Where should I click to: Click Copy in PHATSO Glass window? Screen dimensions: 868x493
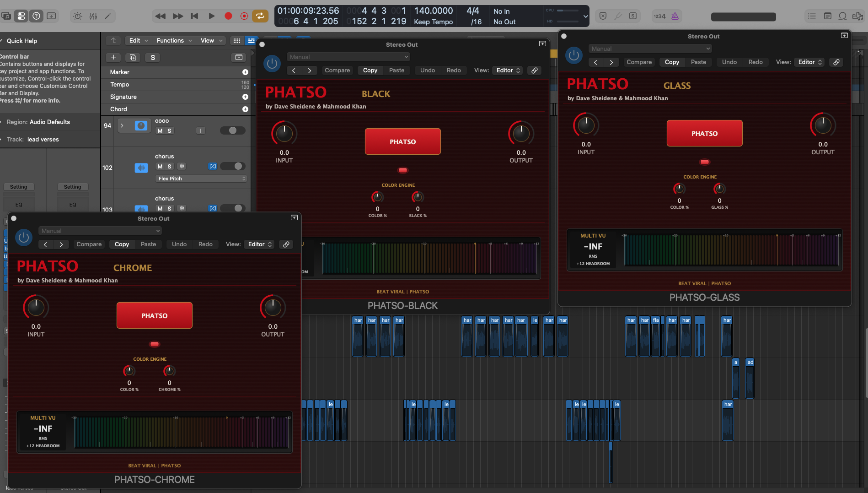tap(672, 62)
